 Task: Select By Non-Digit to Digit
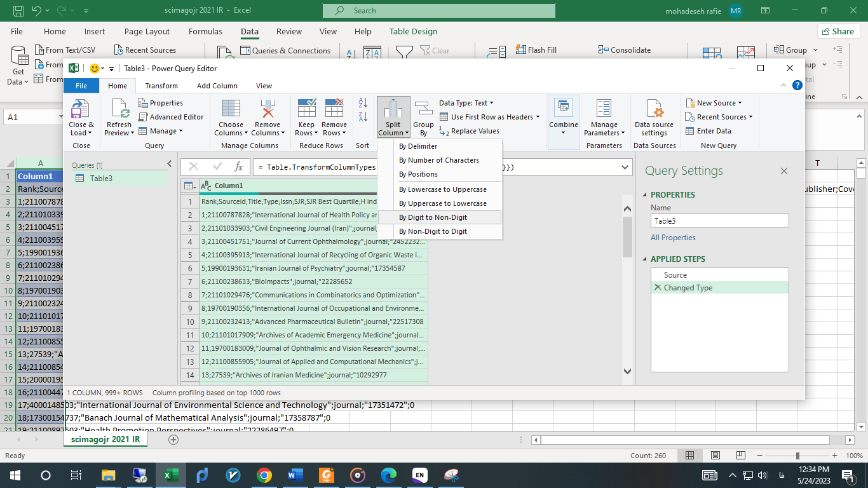439,231
